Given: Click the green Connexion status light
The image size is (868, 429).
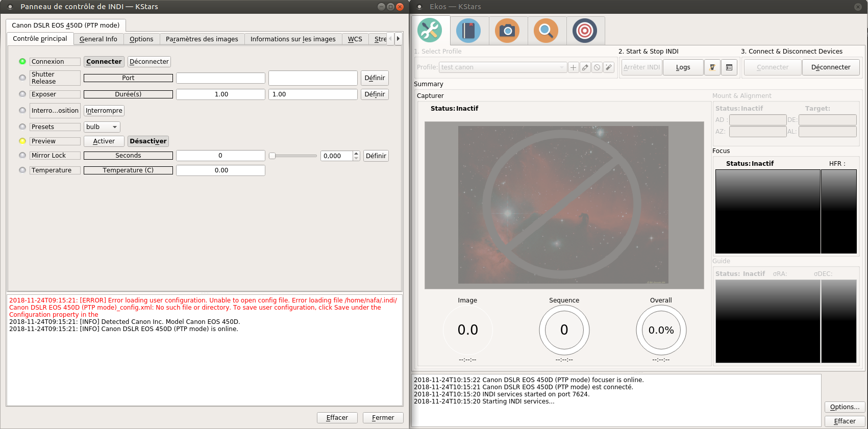Looking at the screenshot, I should [x=22, y=61].
